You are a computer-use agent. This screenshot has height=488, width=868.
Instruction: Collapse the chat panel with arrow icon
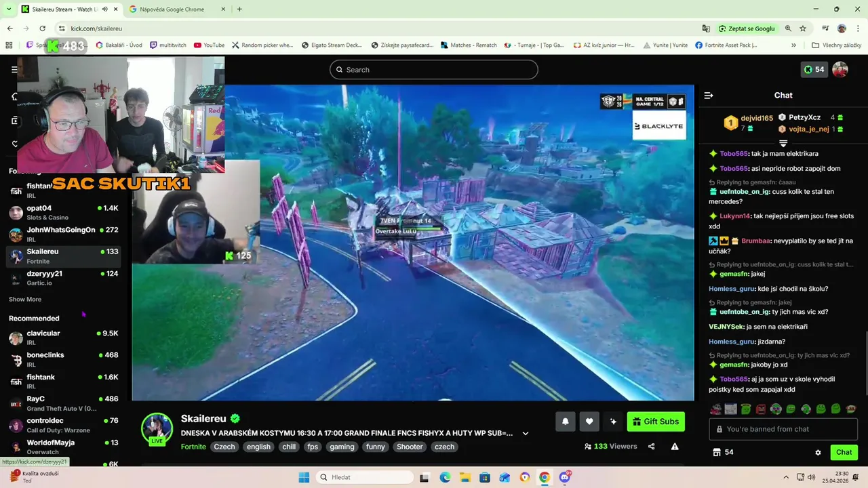(x=709, y=96)
